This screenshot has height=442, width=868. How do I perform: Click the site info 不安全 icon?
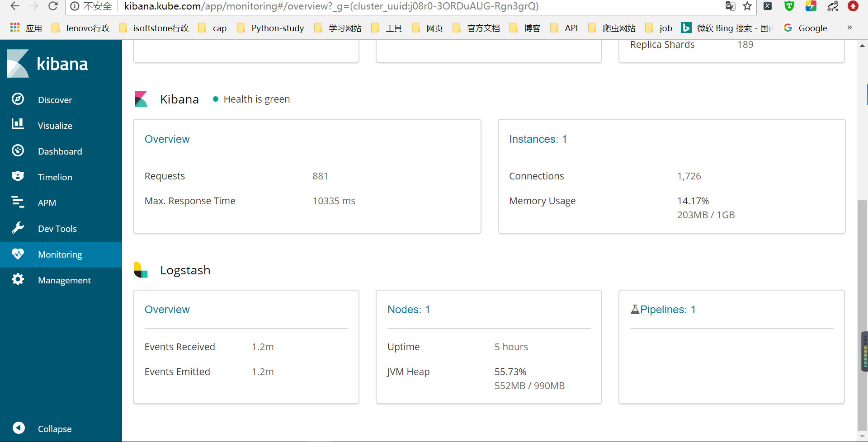75,6
